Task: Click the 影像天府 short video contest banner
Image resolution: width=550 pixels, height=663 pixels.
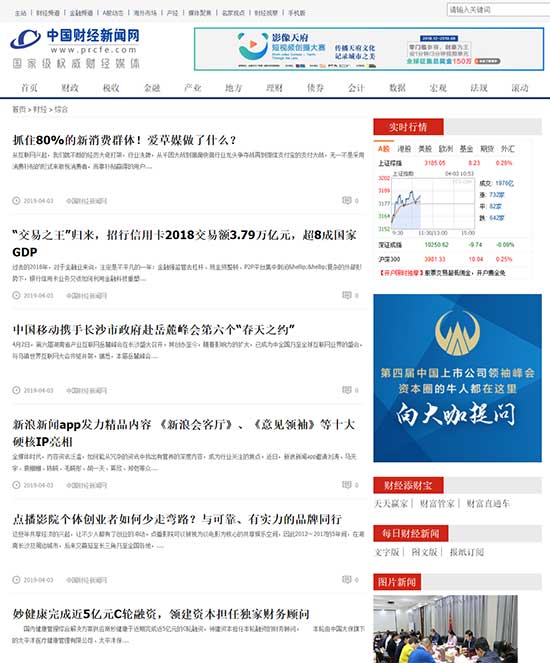Action: pyautogui.click(x=369, y=49)
